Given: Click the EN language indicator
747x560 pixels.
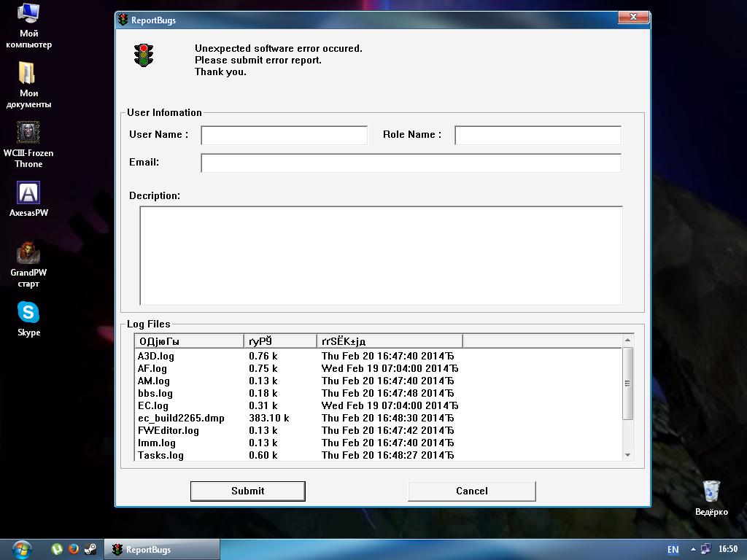Looking at the screenshot, I should point(673,550).
